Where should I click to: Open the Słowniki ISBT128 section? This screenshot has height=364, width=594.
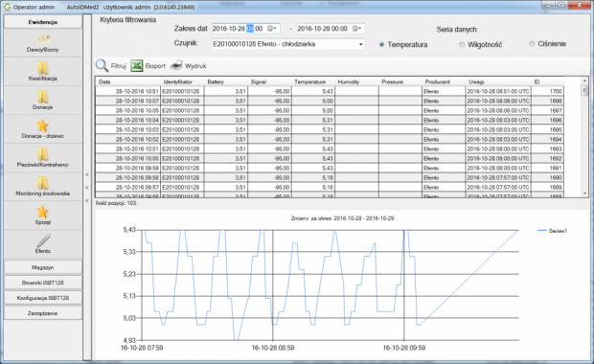[43, 283]
